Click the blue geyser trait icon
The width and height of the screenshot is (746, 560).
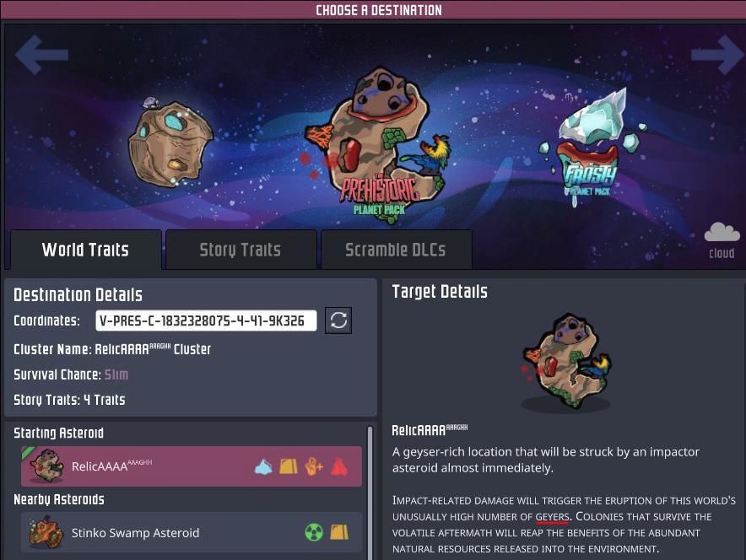coord(263,467)
